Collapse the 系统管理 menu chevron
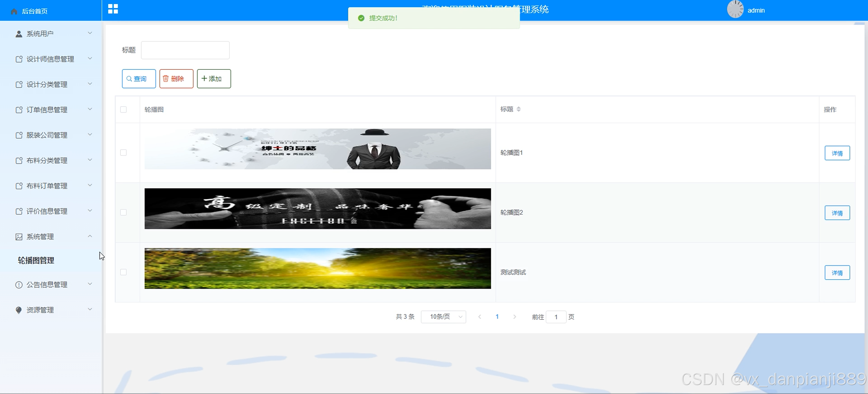This screenshot has width=868, height=394. coord(90,236)
